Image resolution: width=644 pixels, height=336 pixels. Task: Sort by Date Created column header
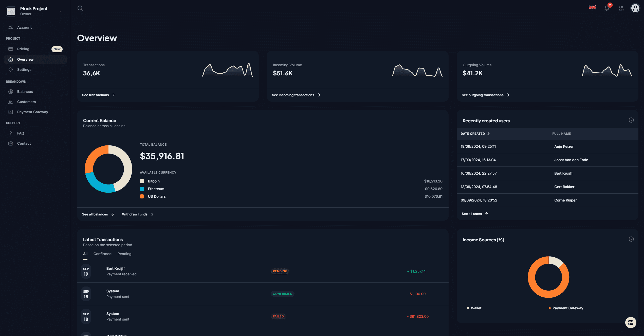pos(475,134)
